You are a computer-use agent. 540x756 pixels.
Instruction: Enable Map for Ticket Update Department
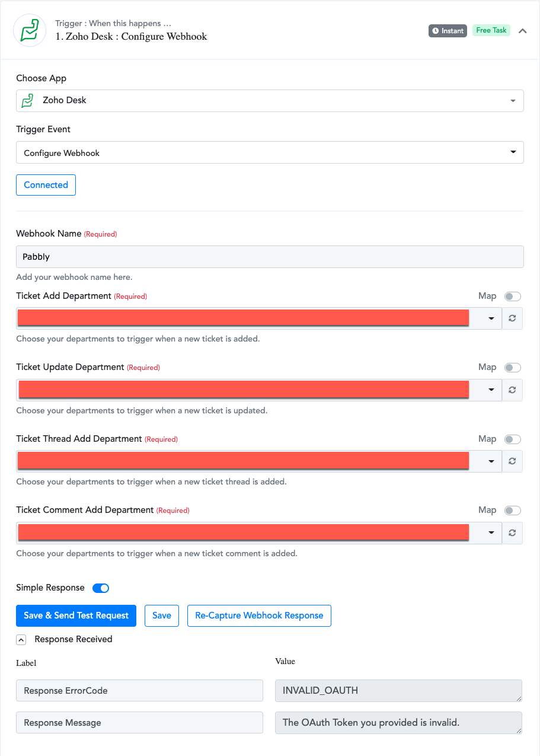click(x=513, y=368)
